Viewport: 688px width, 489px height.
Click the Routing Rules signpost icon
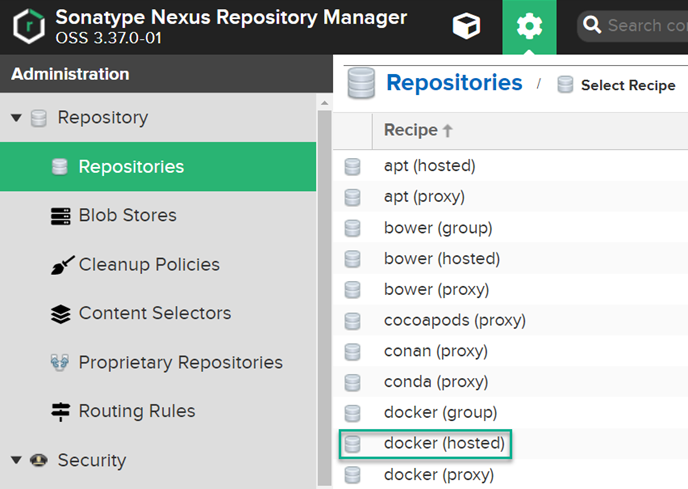tap(61, 412)
